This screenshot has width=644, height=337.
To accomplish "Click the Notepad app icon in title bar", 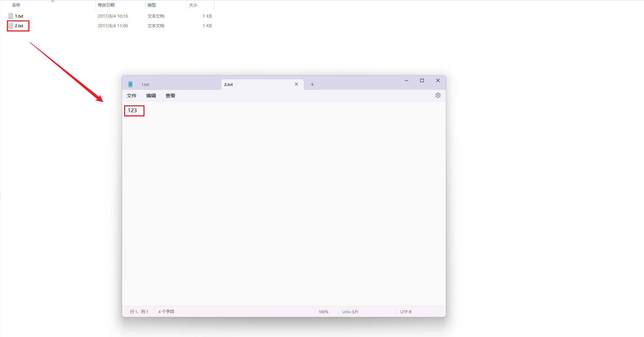I will point(130,84).
